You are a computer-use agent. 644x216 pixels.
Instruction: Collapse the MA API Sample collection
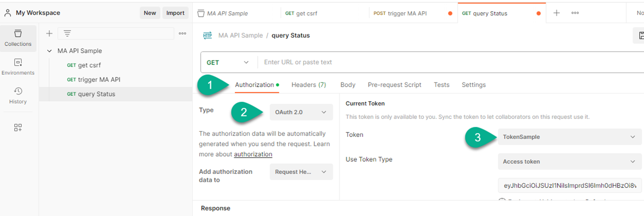(x=49, y=51)
